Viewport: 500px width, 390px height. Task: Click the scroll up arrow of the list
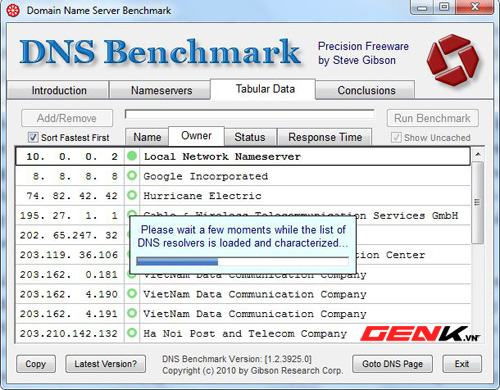[x=478, y=154]
